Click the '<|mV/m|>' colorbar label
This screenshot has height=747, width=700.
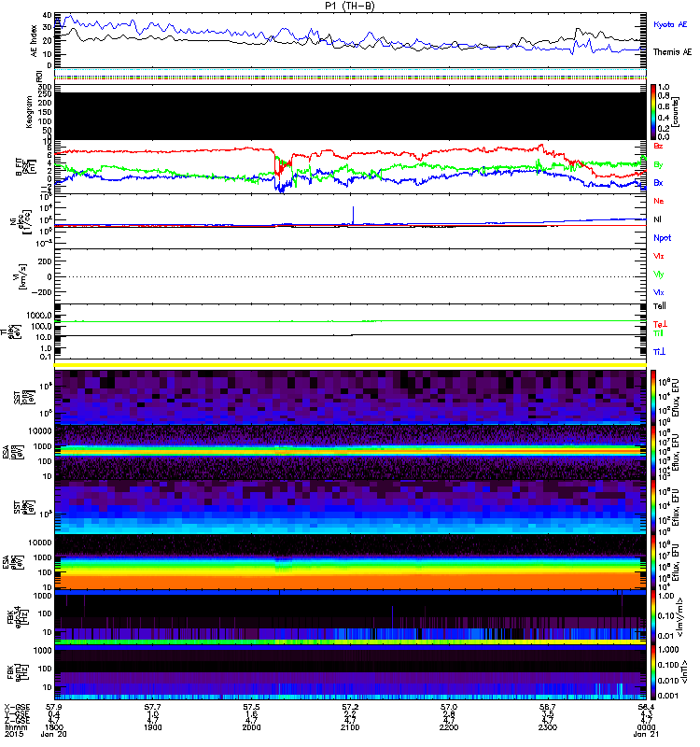point(681,617)
